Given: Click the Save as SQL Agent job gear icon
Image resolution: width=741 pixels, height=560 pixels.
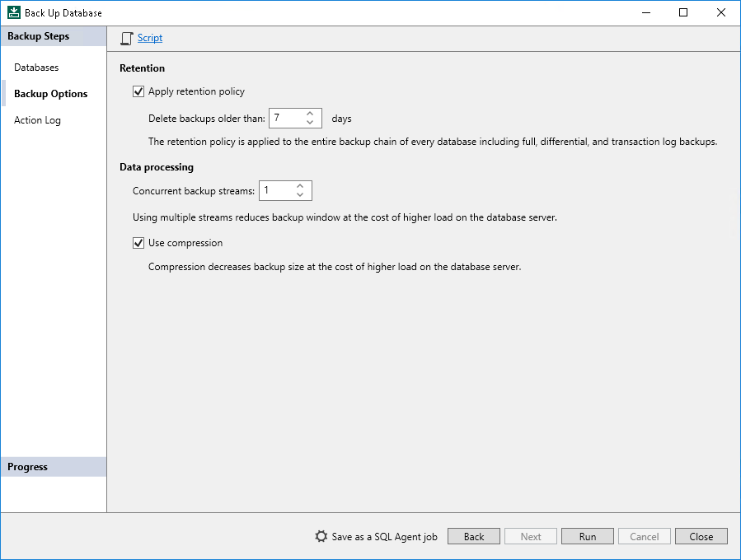Looking at the screenshot, I should [x=321, y=536].
